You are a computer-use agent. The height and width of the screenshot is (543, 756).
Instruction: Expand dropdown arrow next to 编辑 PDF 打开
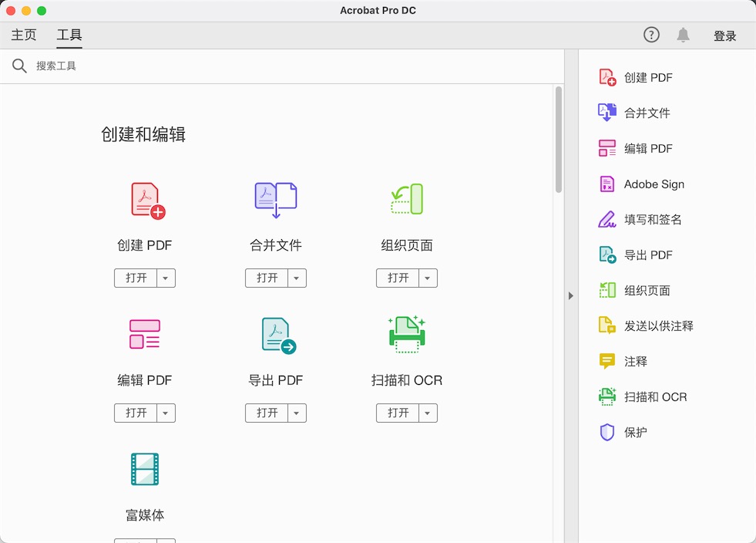pos(166,413)
